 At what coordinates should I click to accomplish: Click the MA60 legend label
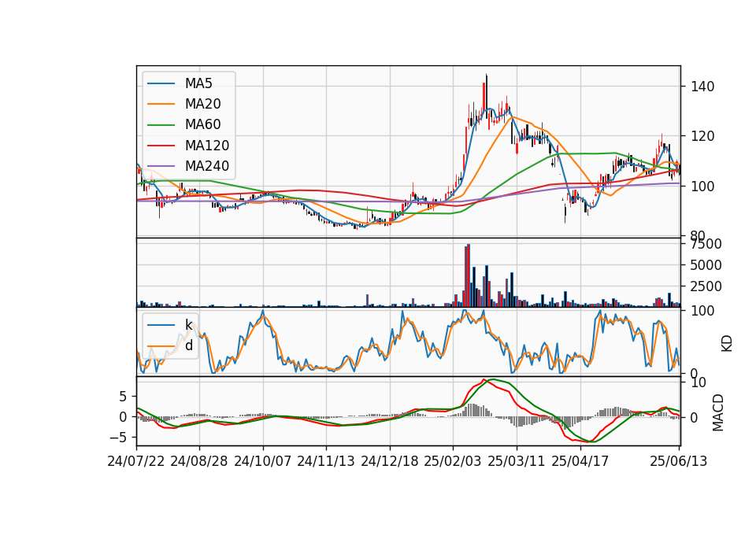click(x=202, y=125)
